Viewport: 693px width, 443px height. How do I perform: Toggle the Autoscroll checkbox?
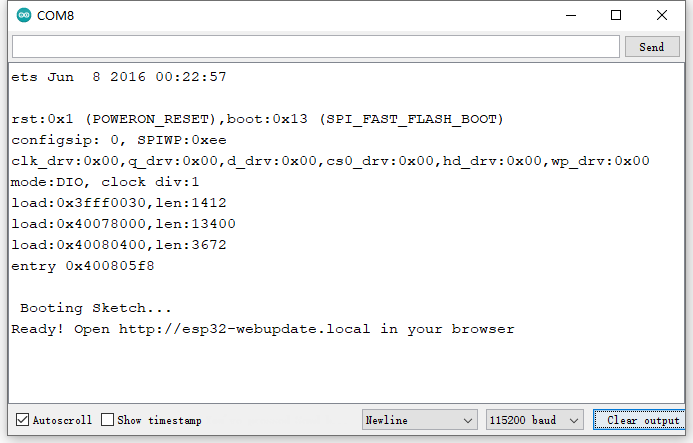tap(22, 420)
